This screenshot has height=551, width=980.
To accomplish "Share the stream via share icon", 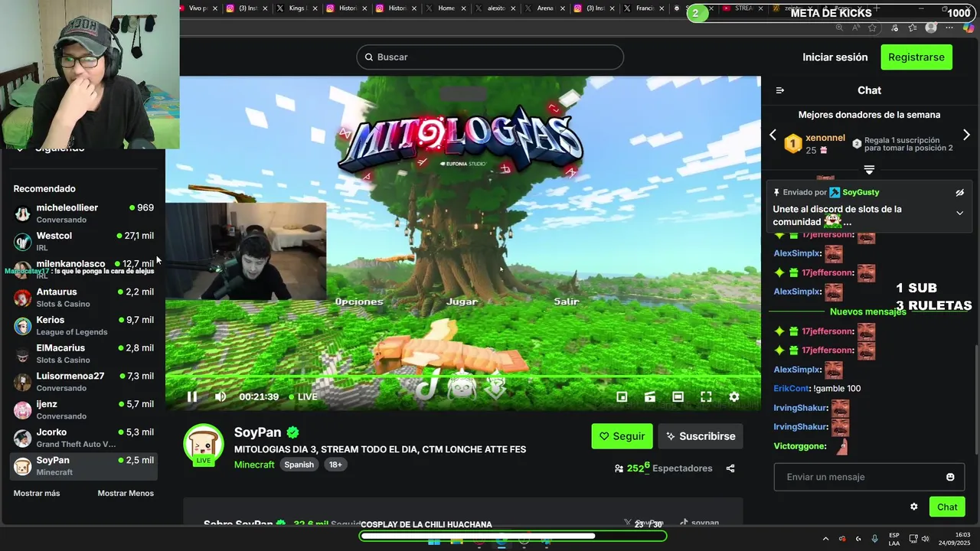I will [730, 468].
